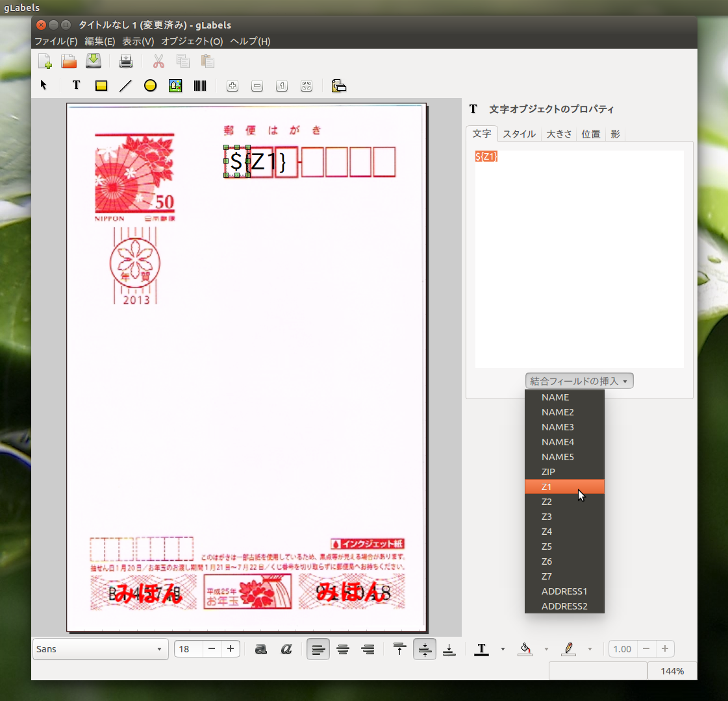Screen dimensions: 728x701
Task: Click the font size field showing 18
Action: (x=189, y=648)
